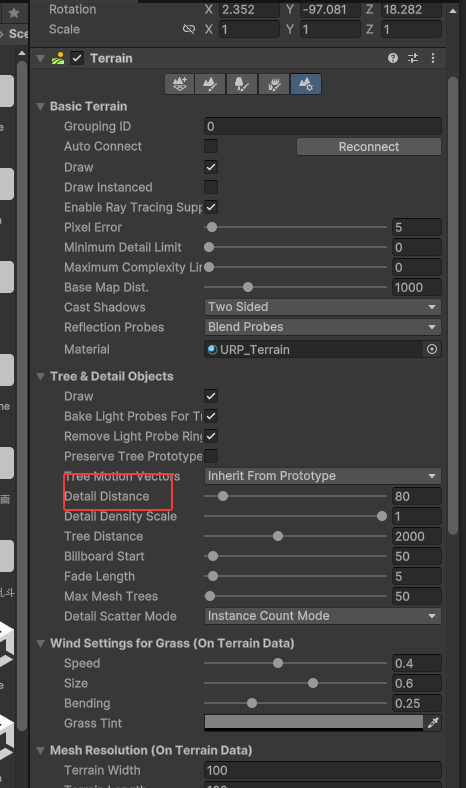Click the wind Size slider
This screenshot has height=788, width=466.
pos(296,683)
